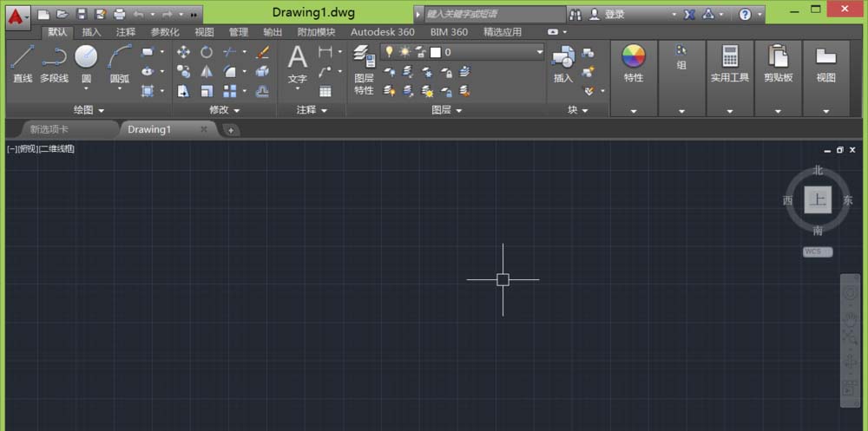Click the Save As icon in quick access
Viewport: 868px width, 431px height.
pyautogui.click(x=100, y=15)
